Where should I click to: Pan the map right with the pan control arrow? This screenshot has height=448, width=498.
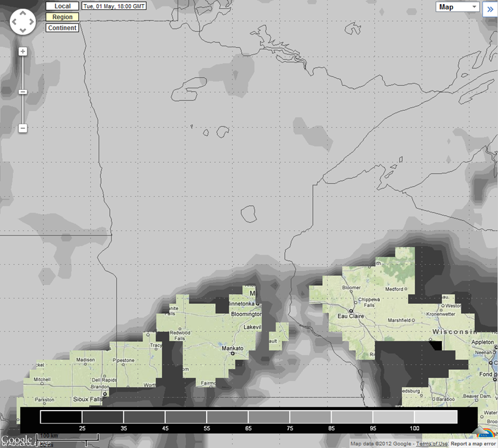tap(32, 22)
